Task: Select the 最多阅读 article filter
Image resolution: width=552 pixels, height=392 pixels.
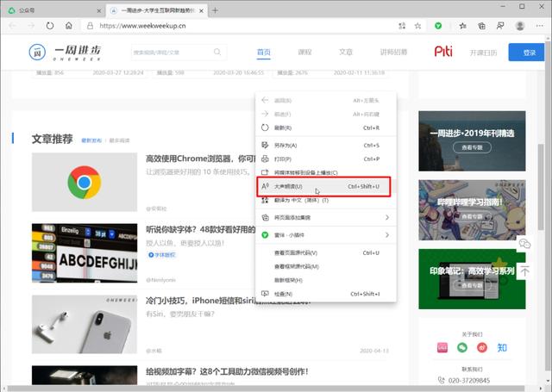Action: pyautogui.click(x=119, y=140)
